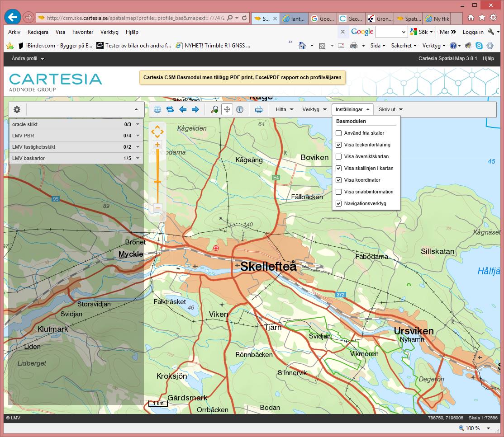Open the Favoriter menu
Screen dimensions: 504x437
tap(83, 32)
